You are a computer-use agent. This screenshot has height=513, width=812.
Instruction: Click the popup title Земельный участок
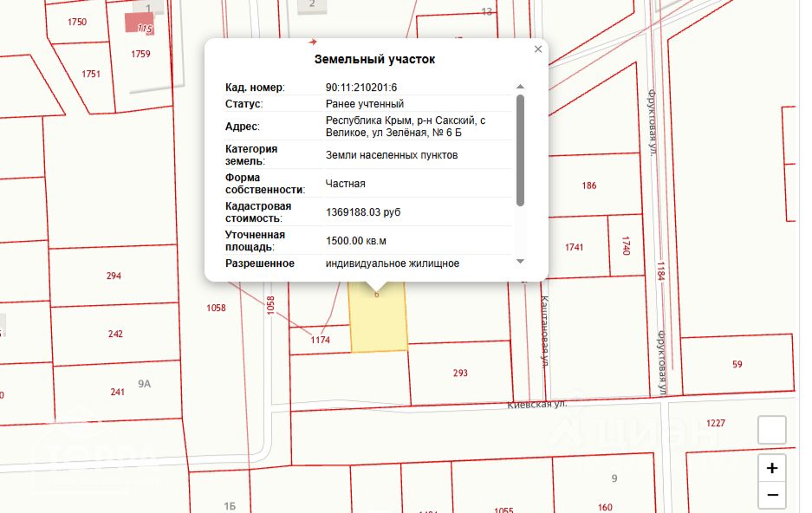pos(374,59)
